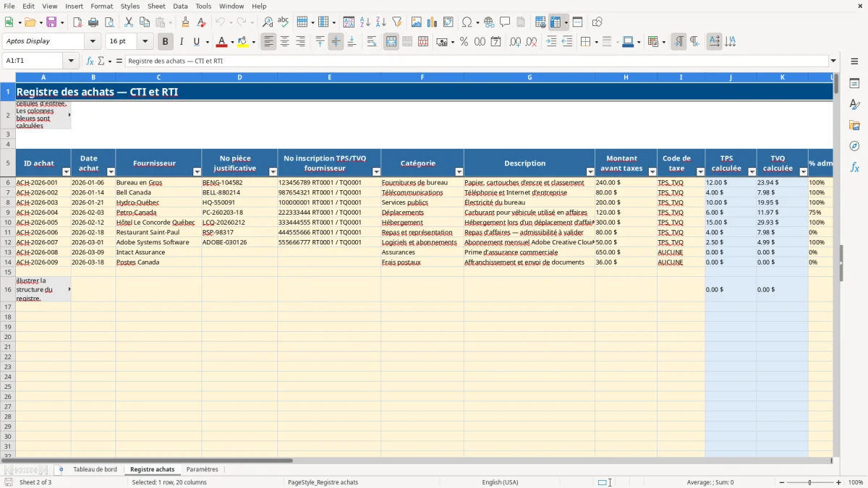This screenshot has width=868, height=488.
Task: Click the English (USA) language status
Action: point(501,482)
